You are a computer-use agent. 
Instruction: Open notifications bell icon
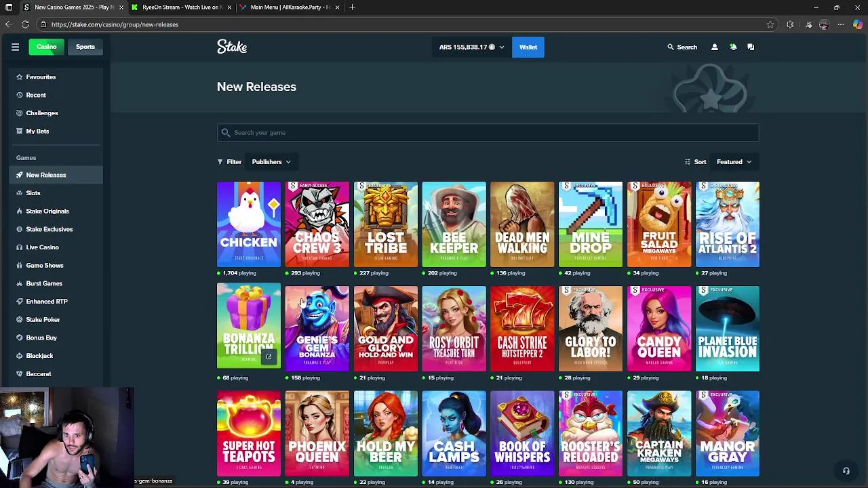733,47
